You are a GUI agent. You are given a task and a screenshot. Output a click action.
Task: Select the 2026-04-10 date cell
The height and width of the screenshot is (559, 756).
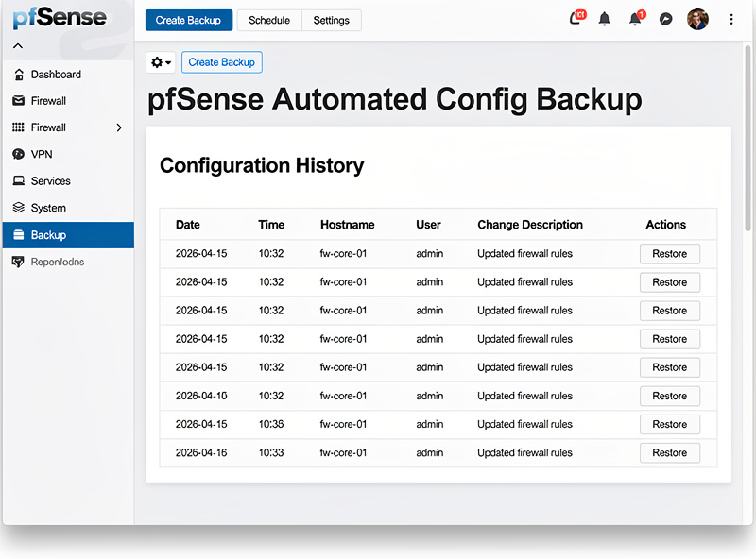(x=201, y=397)
